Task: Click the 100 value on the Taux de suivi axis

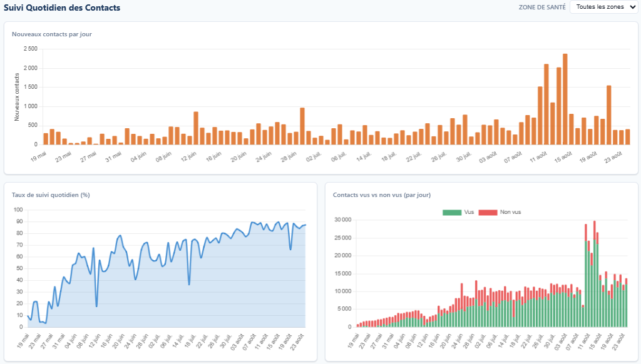Action: click(18, 210)
